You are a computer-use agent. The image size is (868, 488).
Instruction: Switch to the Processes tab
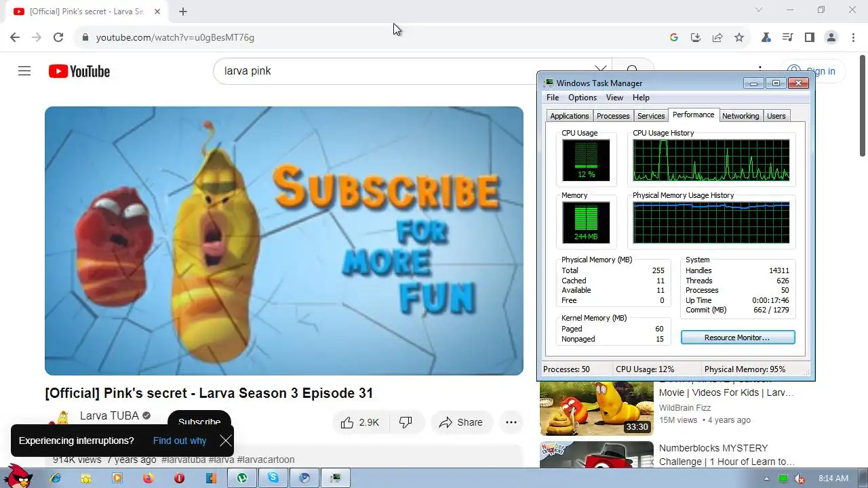coord(613,116)
